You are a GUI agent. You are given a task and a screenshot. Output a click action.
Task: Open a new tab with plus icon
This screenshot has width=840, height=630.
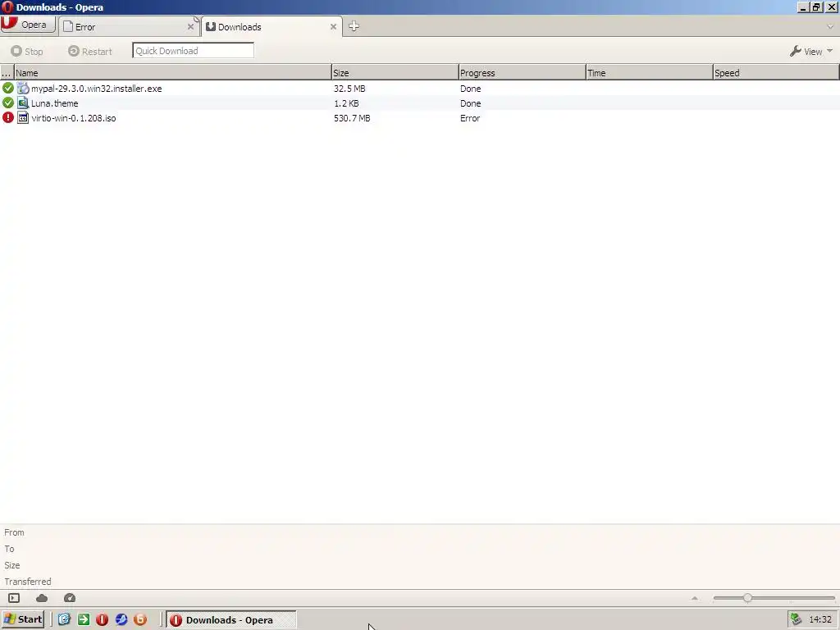coord(354,26)
